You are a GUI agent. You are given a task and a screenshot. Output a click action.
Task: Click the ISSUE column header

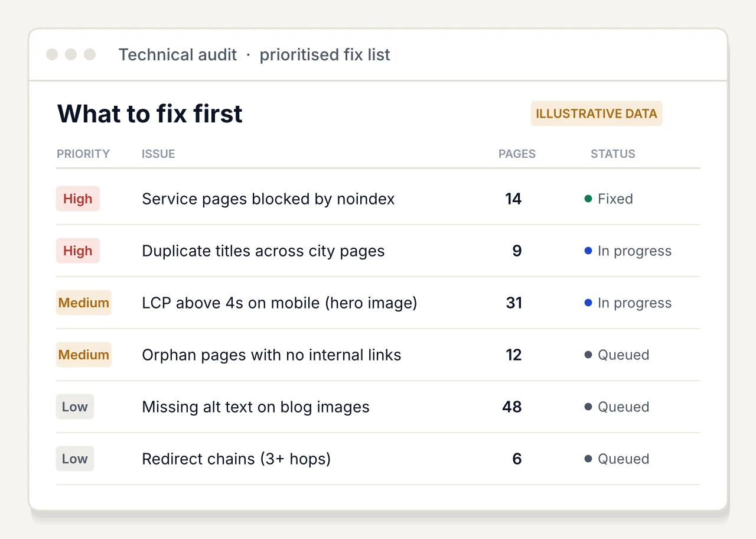click(x=158, y=154)
